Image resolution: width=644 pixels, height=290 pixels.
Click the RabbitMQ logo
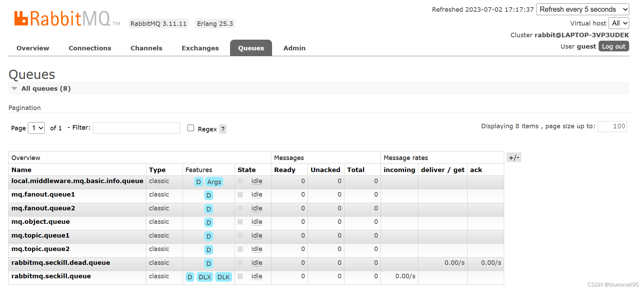pos(67,19)
